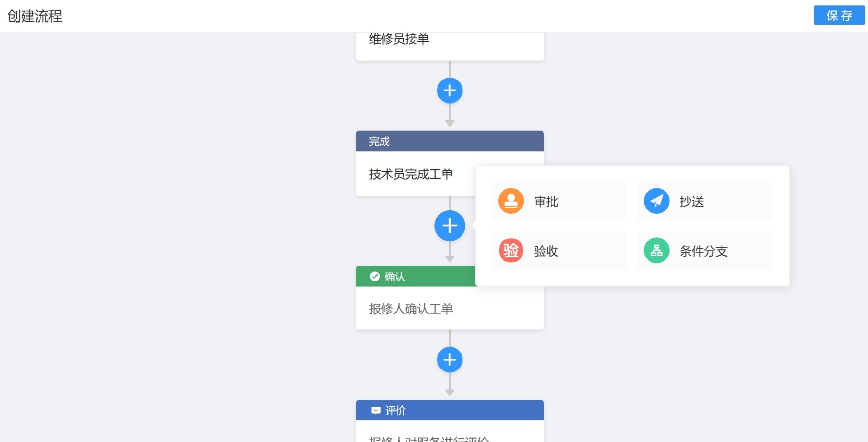868x442 pixels.
Task: Select the 抄送 CC paper-plane icon
Action: point(656,201)
